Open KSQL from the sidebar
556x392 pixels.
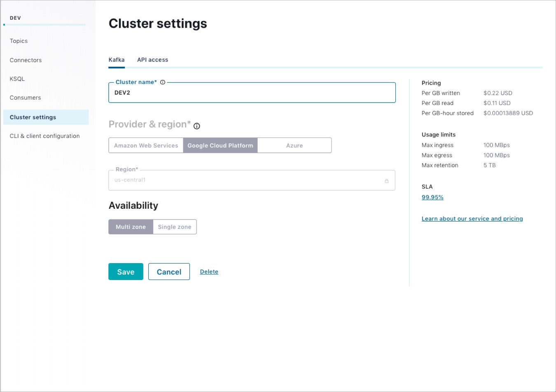(x=17, y=79)
